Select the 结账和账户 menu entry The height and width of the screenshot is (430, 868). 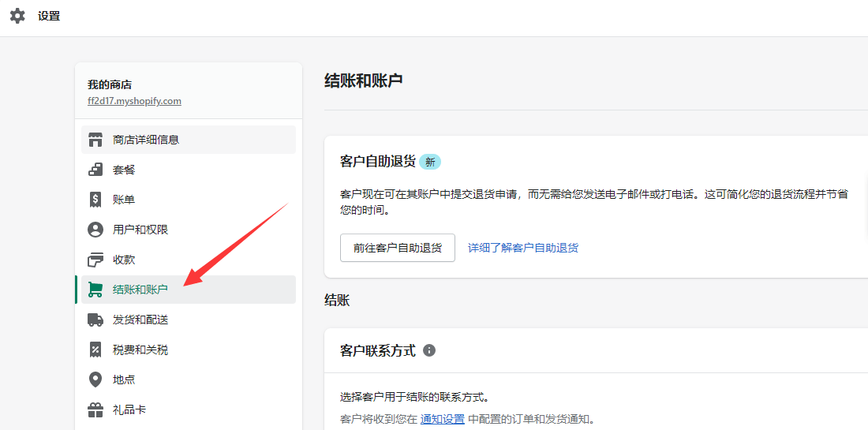189,290
